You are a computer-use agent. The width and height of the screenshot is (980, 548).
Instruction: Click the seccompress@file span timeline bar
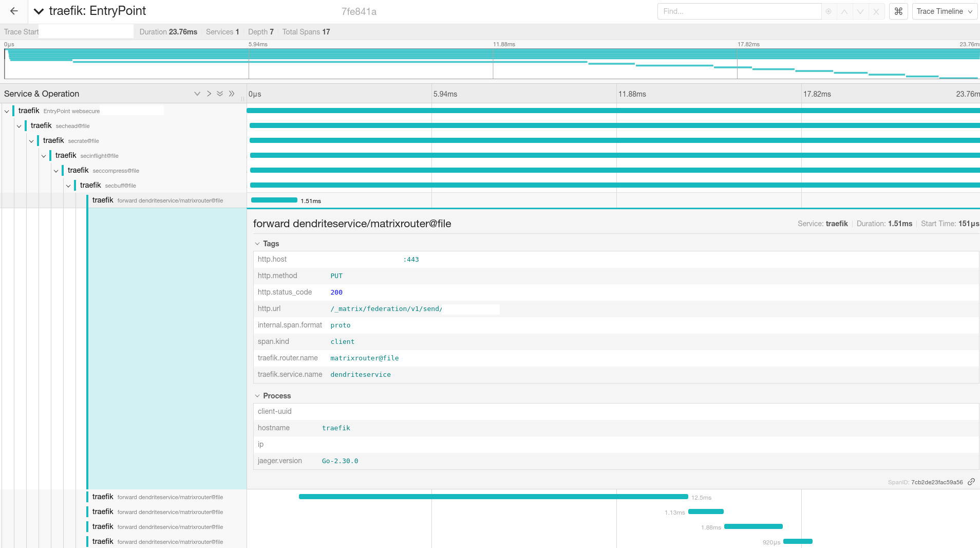point(615,170)
